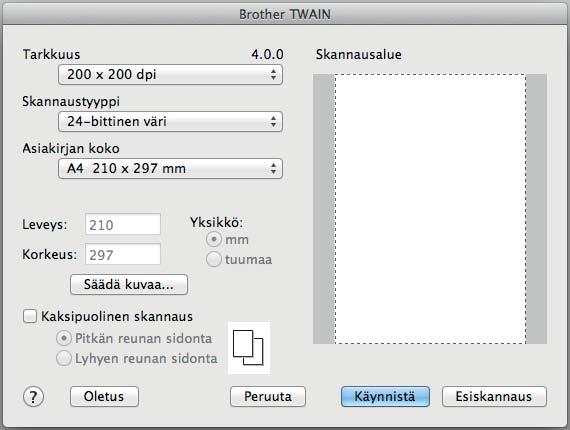
Task: Click the Tarkkuus label
Action: coord(51,55)
